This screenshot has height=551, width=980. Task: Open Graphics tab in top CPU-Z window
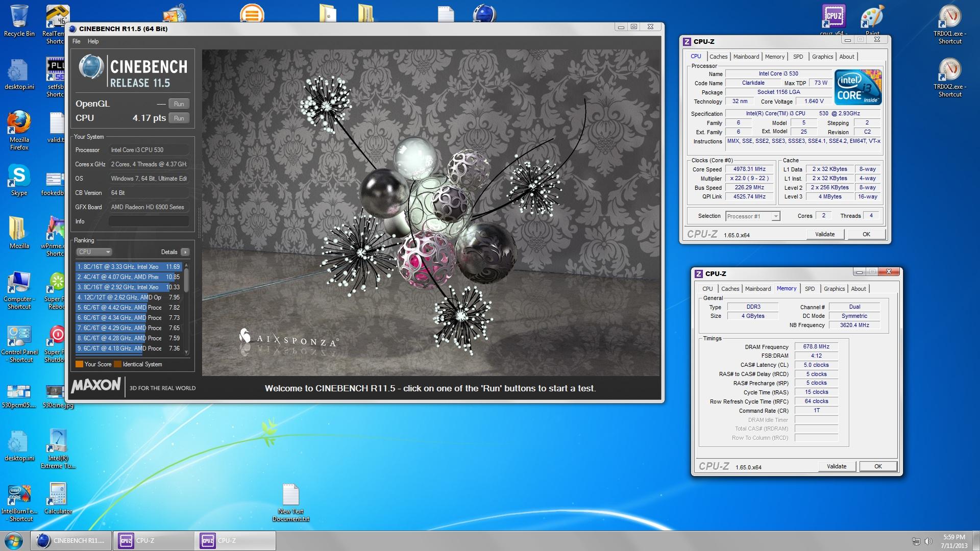[822, 57]
